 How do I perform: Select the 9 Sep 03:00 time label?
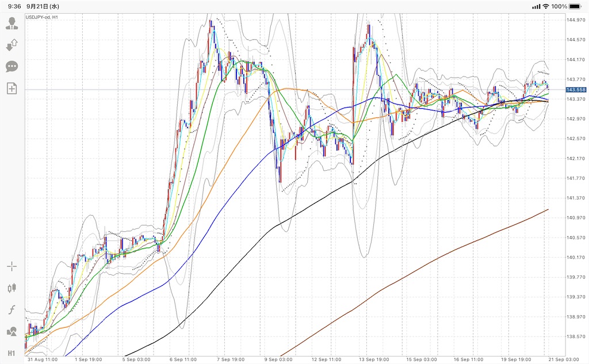278,359
